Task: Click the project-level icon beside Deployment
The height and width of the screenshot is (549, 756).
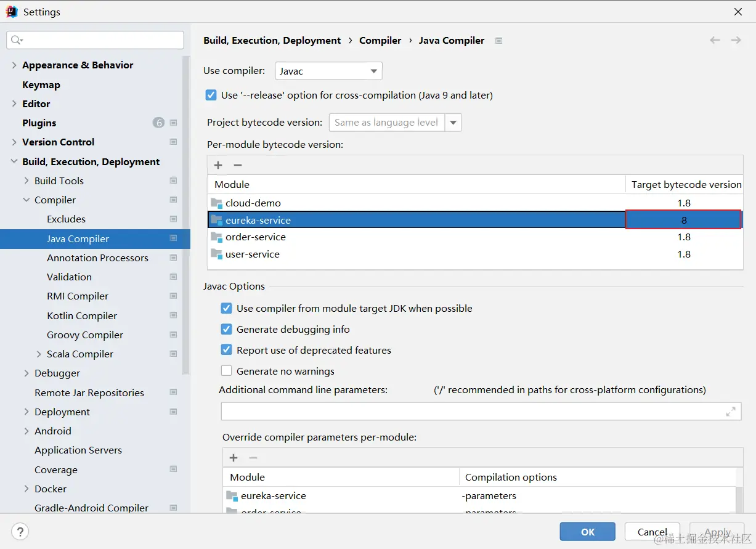Action: (173, 412)
